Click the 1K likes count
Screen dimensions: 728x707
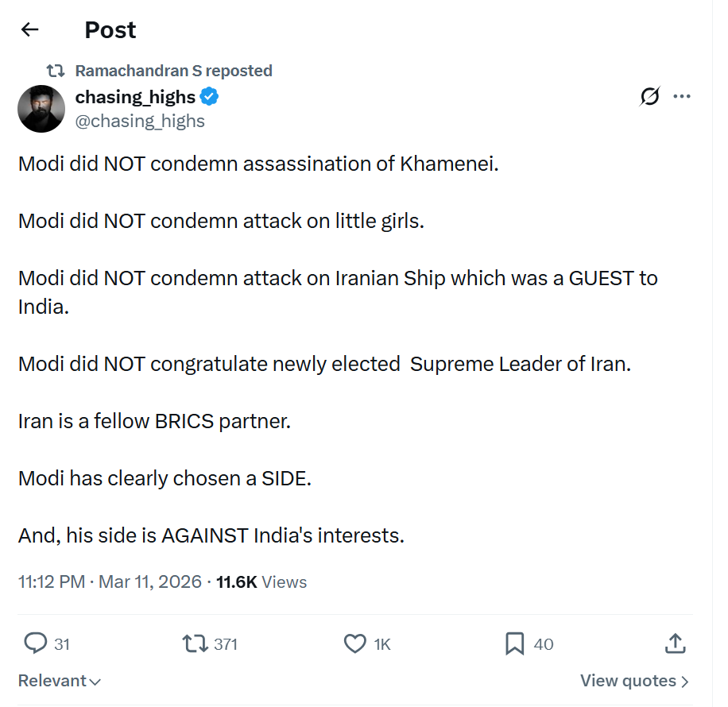click(x=382, y=643)
